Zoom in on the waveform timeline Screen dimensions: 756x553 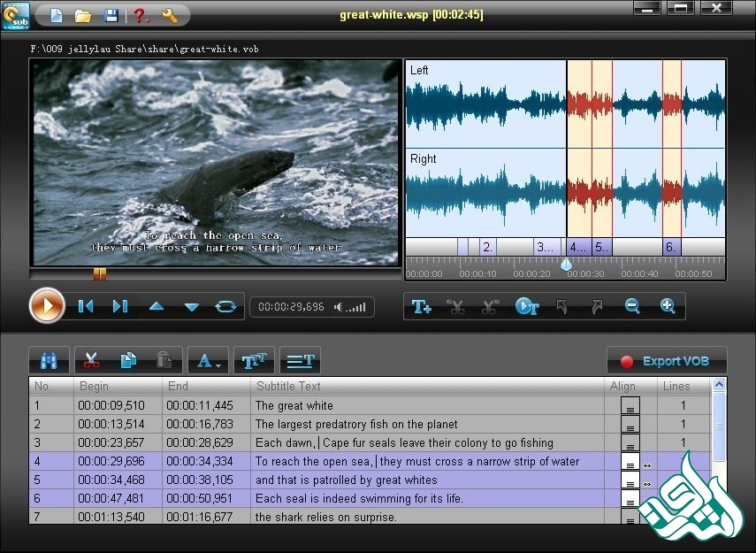tap(668, 307)
